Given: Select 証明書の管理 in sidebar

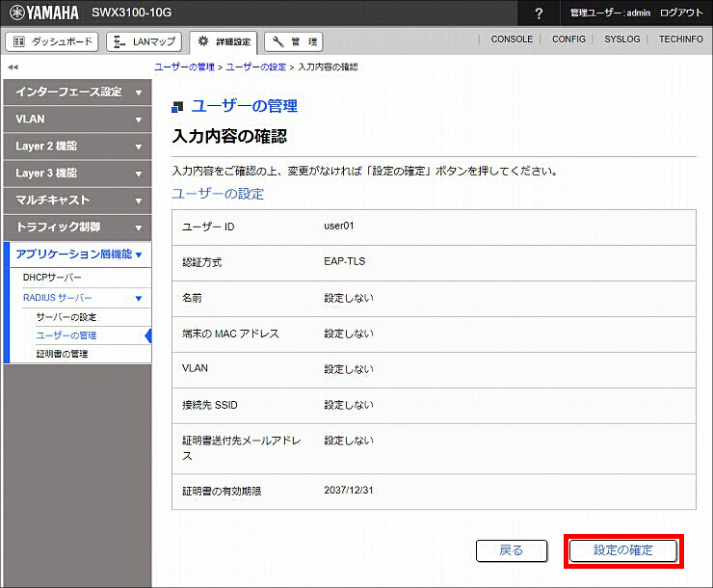Looking at the screenshot, I should click(x=62, y=354).
